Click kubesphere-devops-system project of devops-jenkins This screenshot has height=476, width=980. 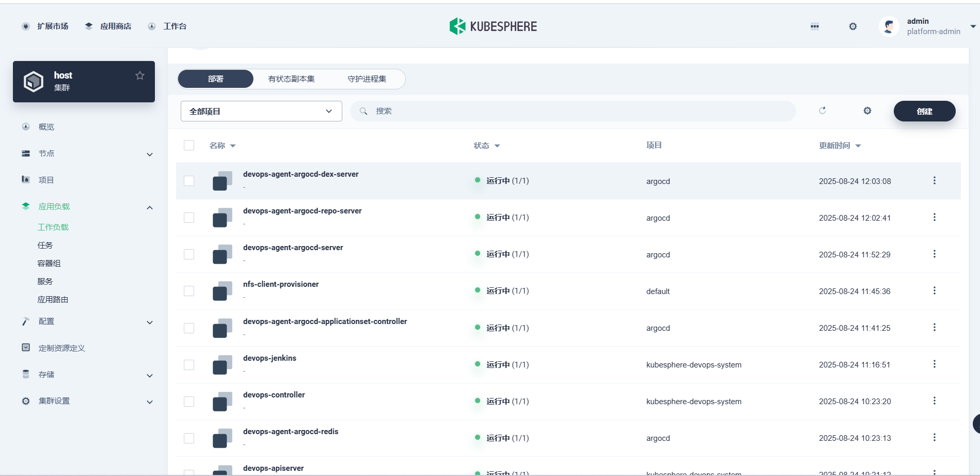point(694,365)
